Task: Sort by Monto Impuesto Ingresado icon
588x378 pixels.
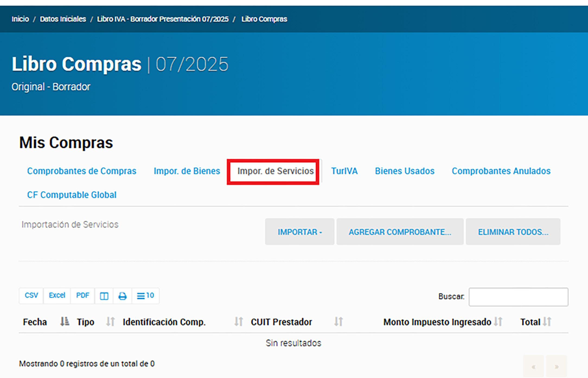Action: point(498,322)
